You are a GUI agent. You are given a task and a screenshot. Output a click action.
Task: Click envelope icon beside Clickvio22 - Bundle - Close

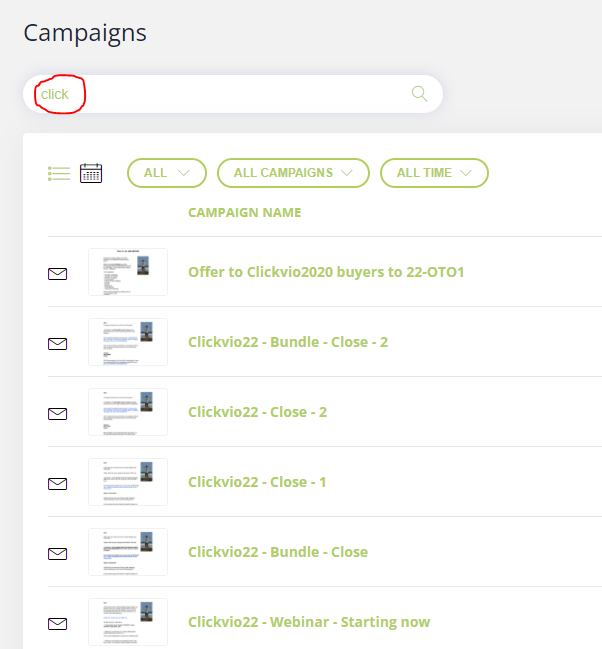[58, 553]
